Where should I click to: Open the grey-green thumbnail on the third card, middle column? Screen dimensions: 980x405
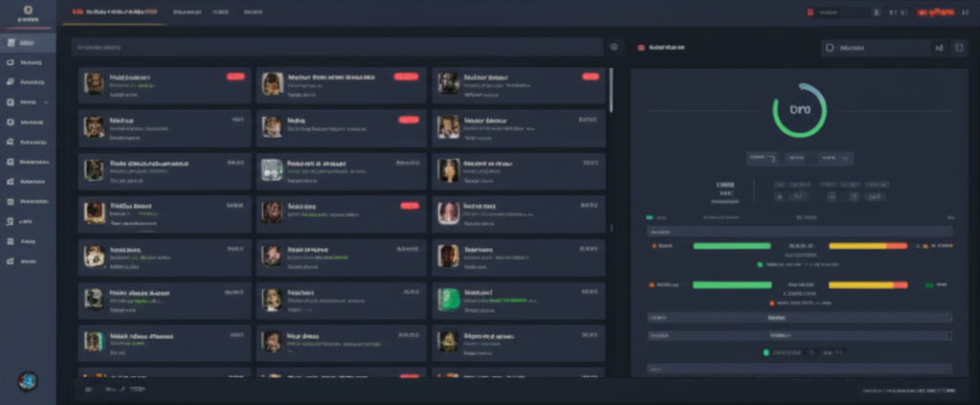pyautogui.click(x=272, y=170)
